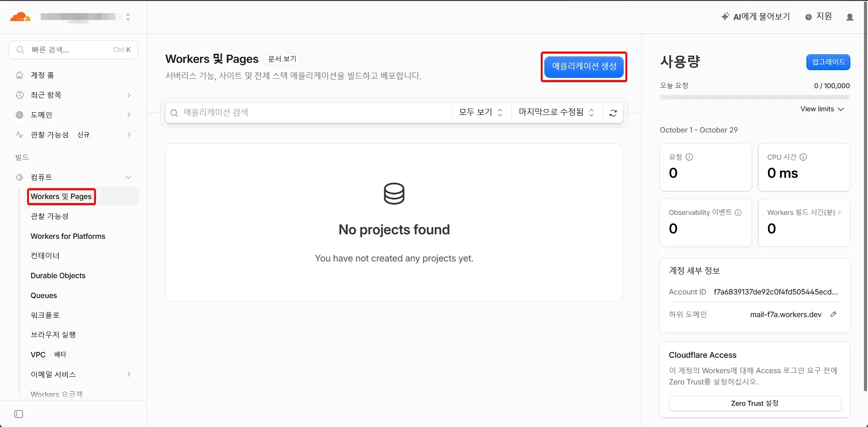This screenshot has height=427, width=868.
Task: Click the 지원 link in header
Action: (x=824, y=16)
